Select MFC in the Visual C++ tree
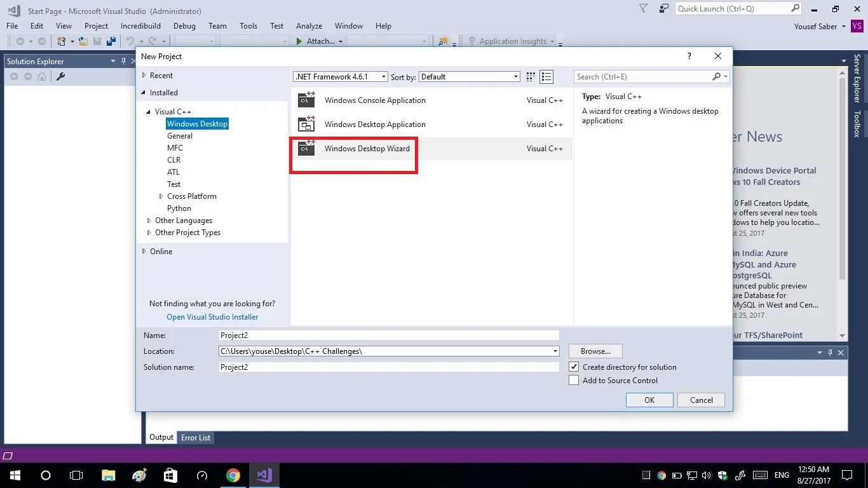 [175, 148]
